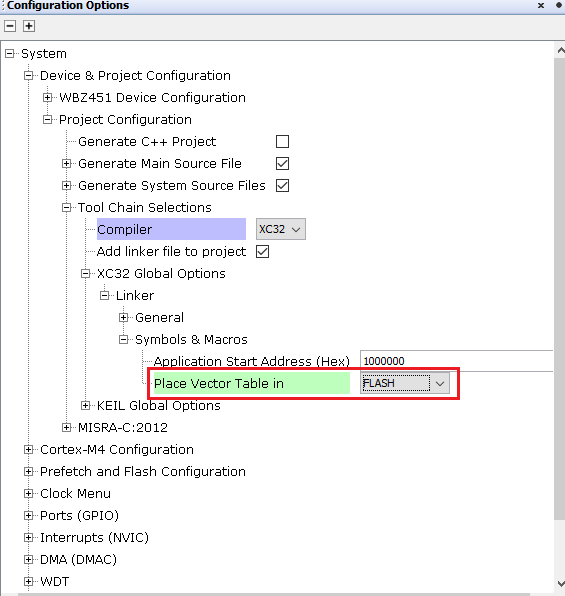This screenshot has width=565, height=596.
Task: Click the expand all plus icon
Action: pos(29,26)
